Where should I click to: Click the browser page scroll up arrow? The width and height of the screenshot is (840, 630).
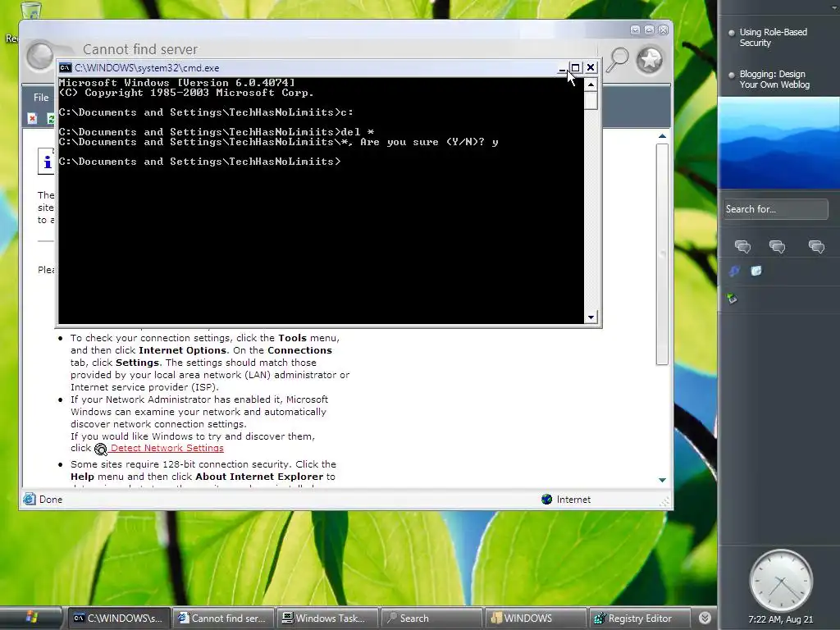(x=662, y=136)
